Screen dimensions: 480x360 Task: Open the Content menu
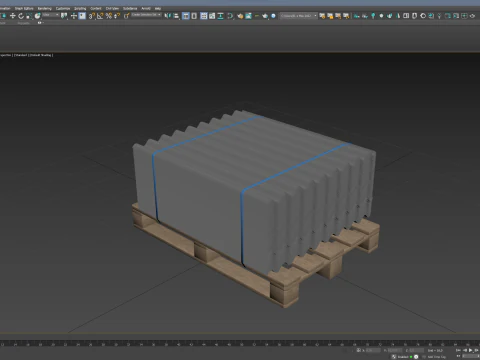click(96, 8)
